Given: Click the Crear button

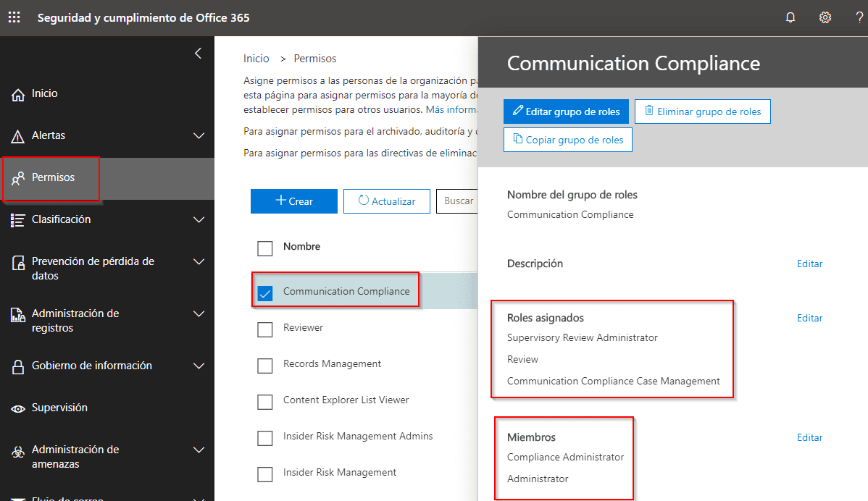Looking at the screenshot, I should [294, 201].
